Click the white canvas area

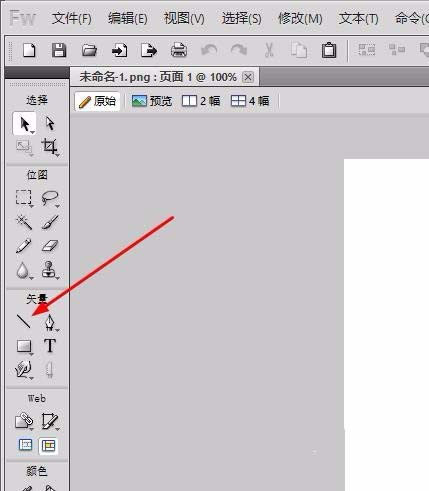[387, 325]
